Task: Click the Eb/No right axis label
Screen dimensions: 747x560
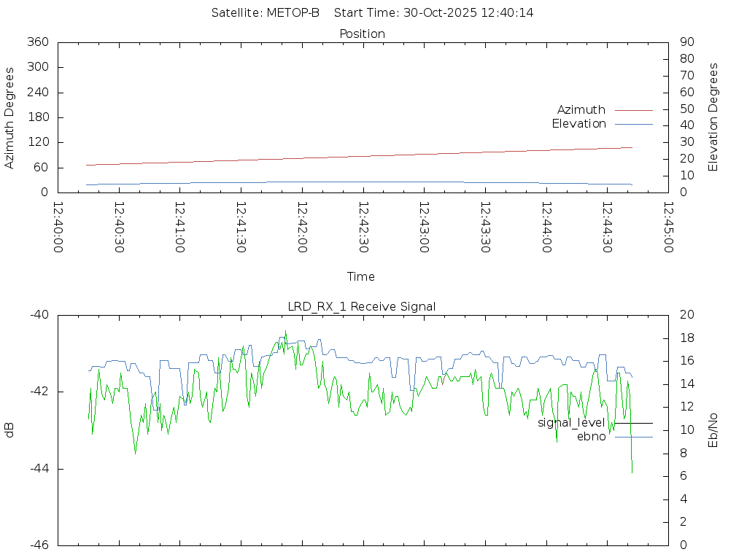Action: click(713, 429)
